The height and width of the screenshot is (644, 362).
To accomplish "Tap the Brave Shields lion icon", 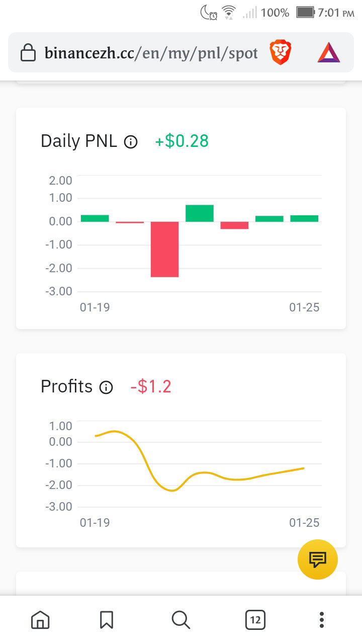I will point(280,53).
